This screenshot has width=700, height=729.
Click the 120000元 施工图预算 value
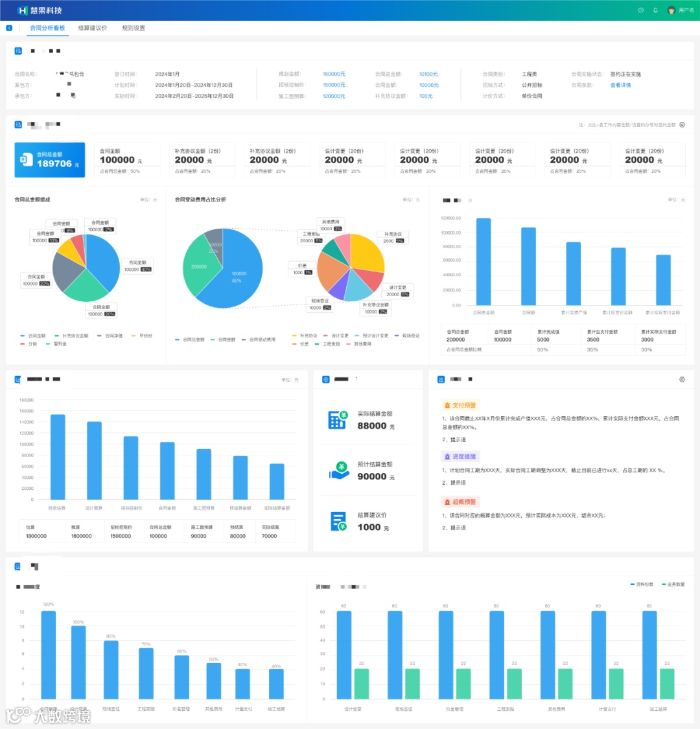(x=334, y=97)
